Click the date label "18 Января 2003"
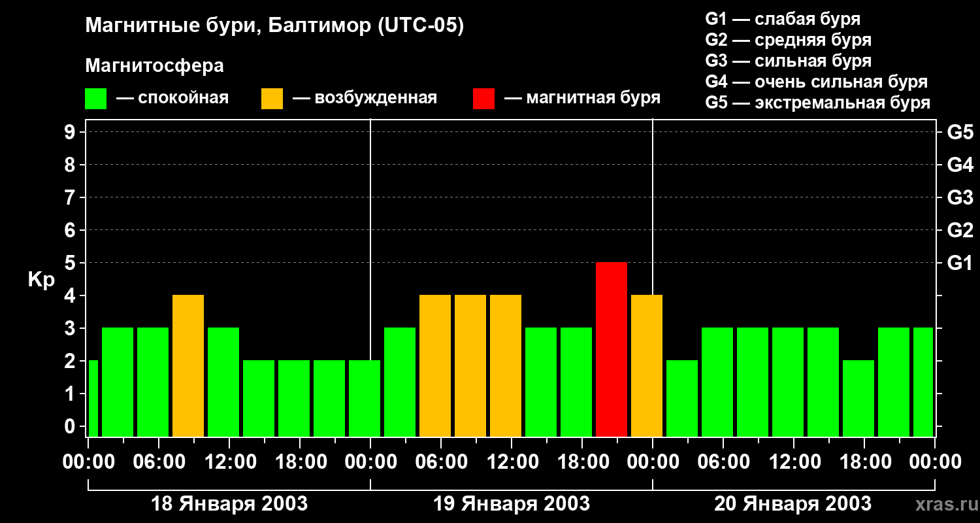This screenshot has width=980, height=523. coord(229,504)
